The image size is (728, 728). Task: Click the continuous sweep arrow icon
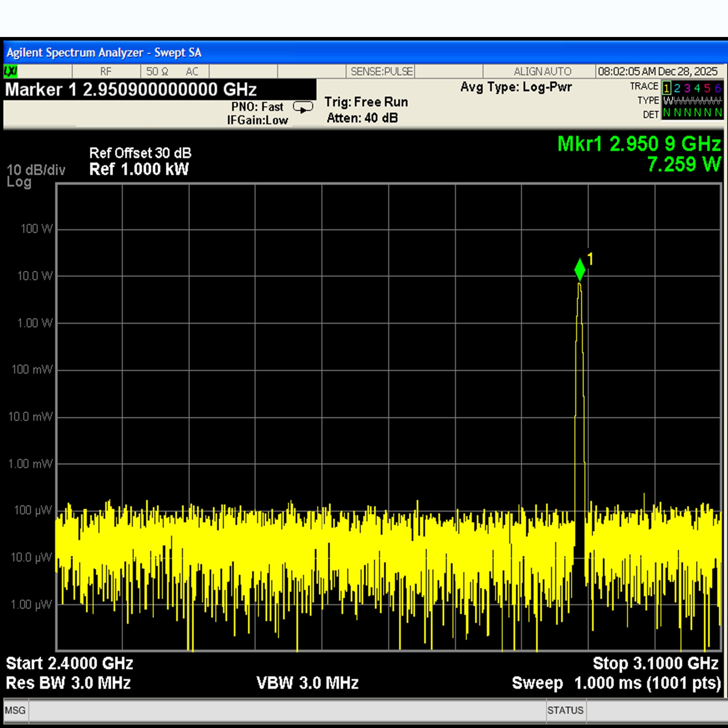pyautogui.click(x=303, y=107)
